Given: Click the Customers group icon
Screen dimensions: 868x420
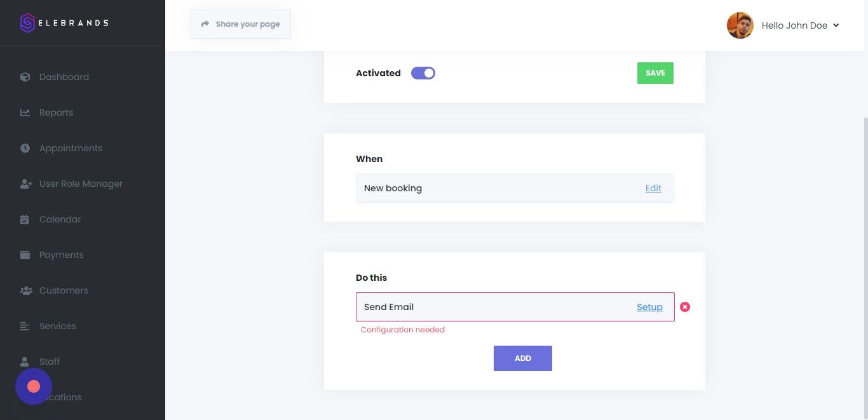Looking at the screenshot, I should pos(25,290).
